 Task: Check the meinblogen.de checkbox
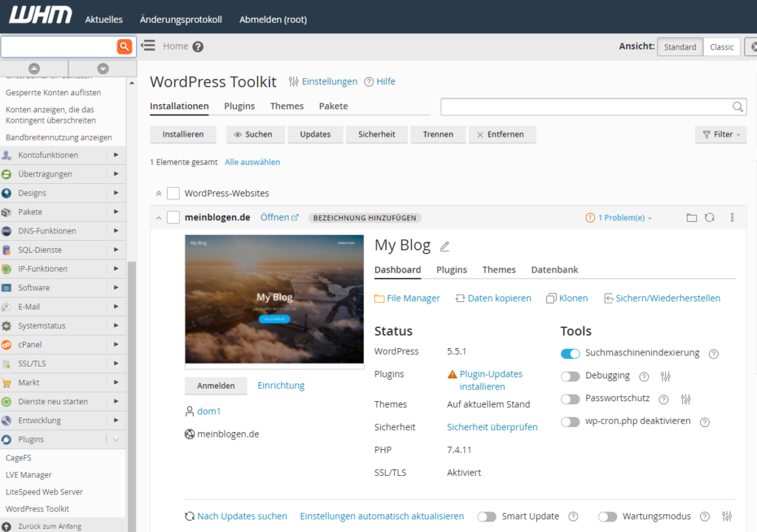tap(173, 217)
